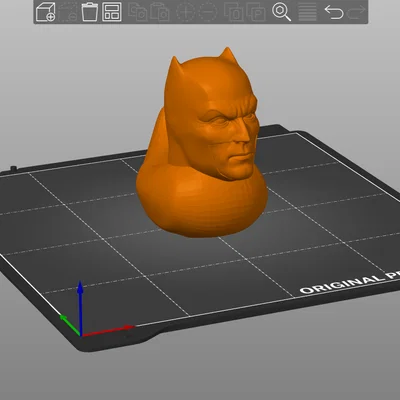Open Search with the magnifier icon
This screenshot has width=400, height=400.
(281, 12)
